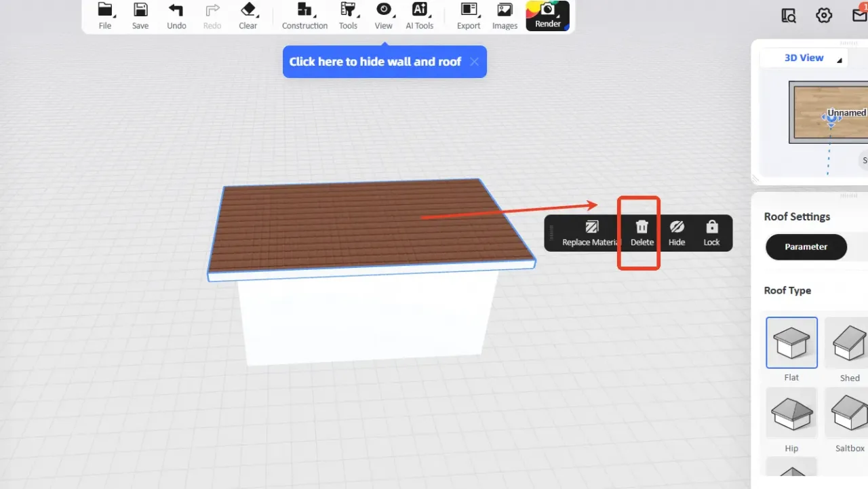Open the View eye menu
Viewport: 868px width, 489px height.
(384, 16)
